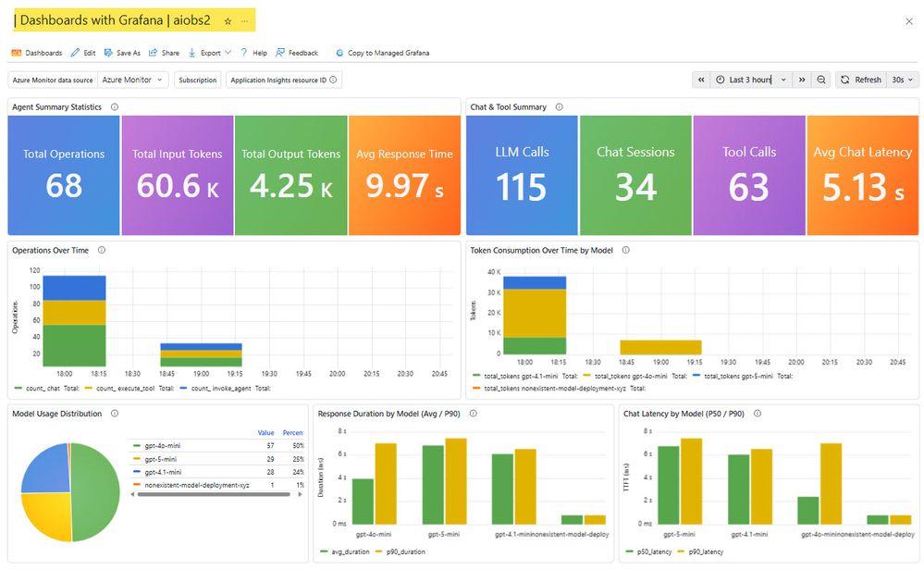
Task: Click Edit in the toolbar
Action: tap(83, 53)
